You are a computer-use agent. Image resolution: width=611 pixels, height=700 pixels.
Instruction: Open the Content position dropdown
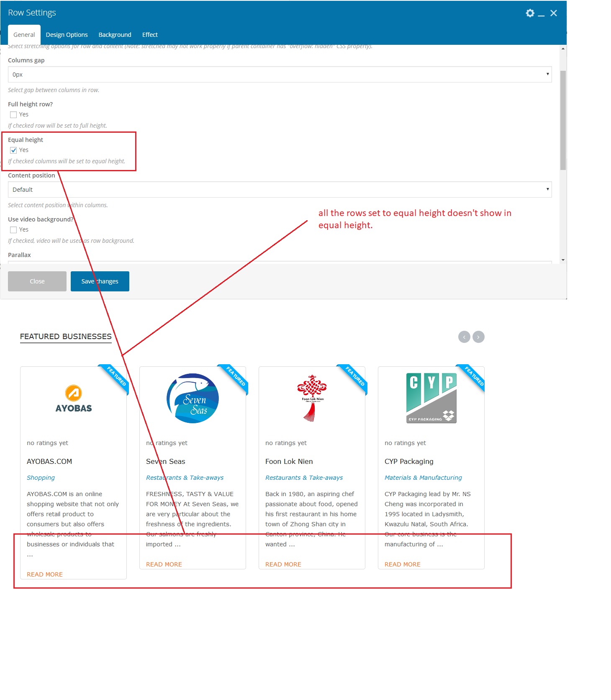click(280, 190)
